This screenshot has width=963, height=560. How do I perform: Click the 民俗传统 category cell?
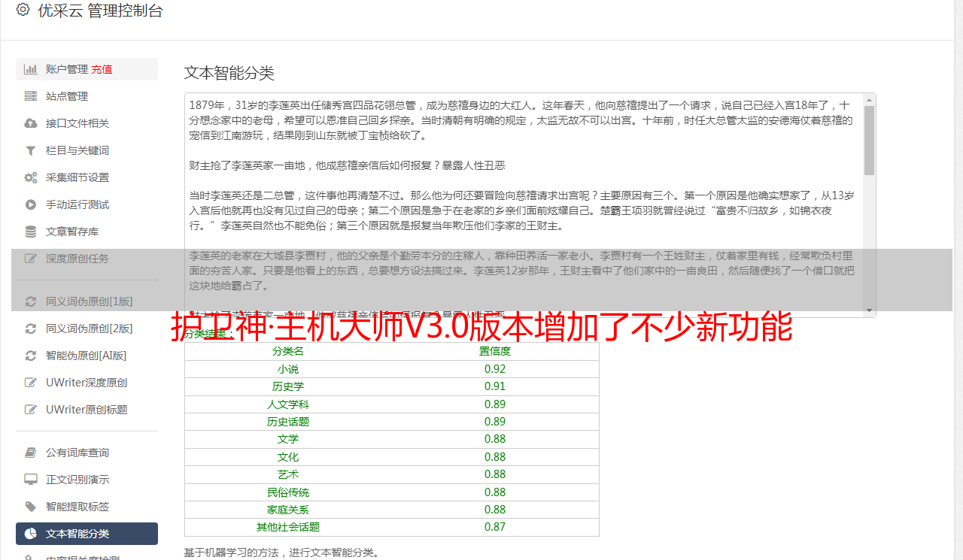[288, 492]
